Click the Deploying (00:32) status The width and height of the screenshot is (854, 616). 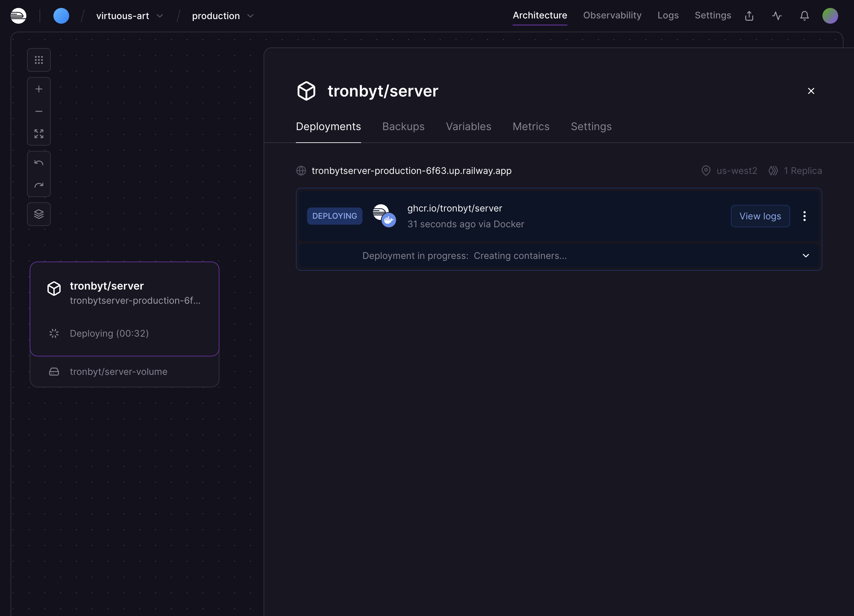point(109,333)
